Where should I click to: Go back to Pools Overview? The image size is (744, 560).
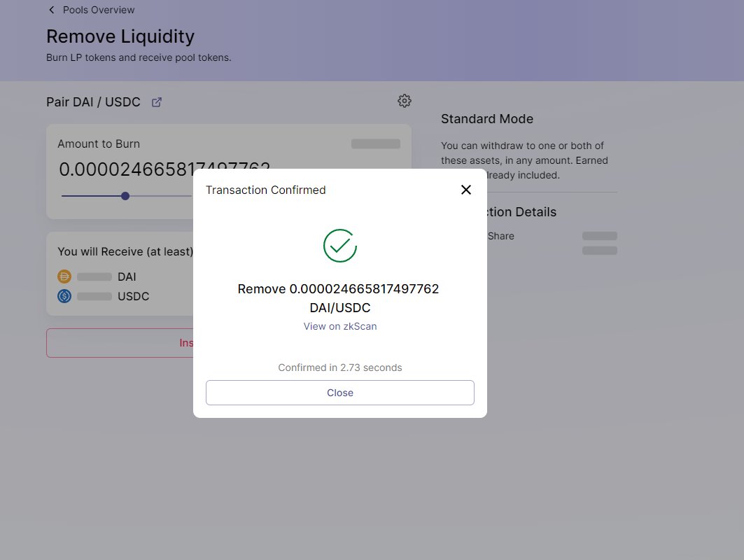click(92, 10)
